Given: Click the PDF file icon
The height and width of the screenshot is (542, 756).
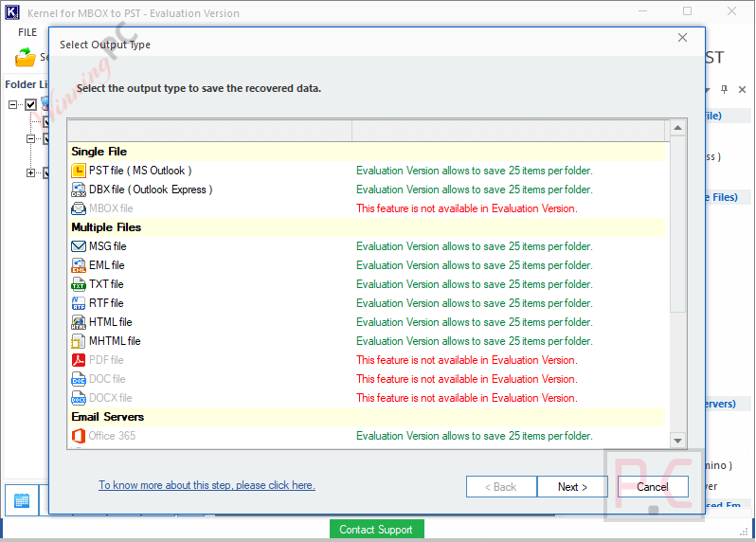Looking at the screenshot, I should tap(79, 360).
